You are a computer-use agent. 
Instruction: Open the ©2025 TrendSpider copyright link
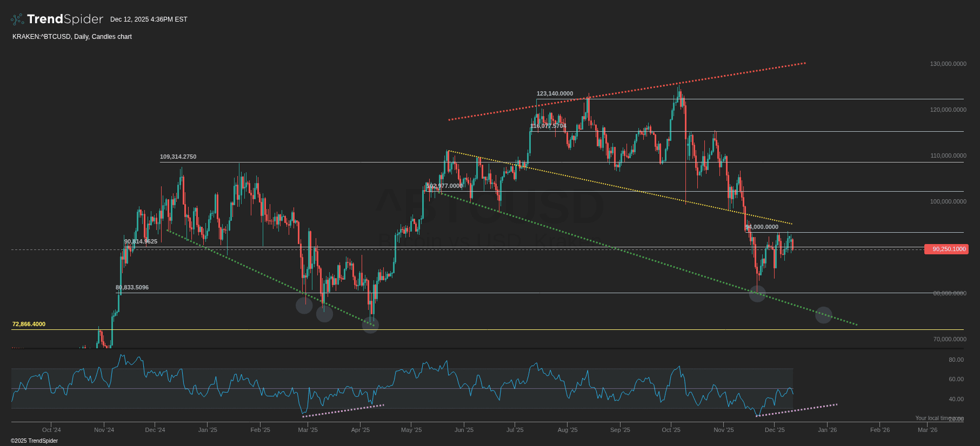coord(34,441)
